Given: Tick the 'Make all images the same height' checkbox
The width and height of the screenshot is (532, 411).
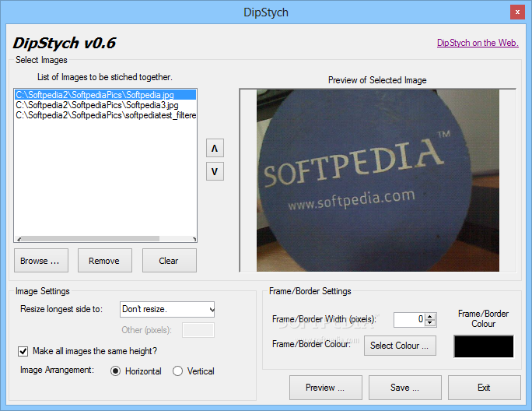Looking at the screenshot, I should click(23, 351).
